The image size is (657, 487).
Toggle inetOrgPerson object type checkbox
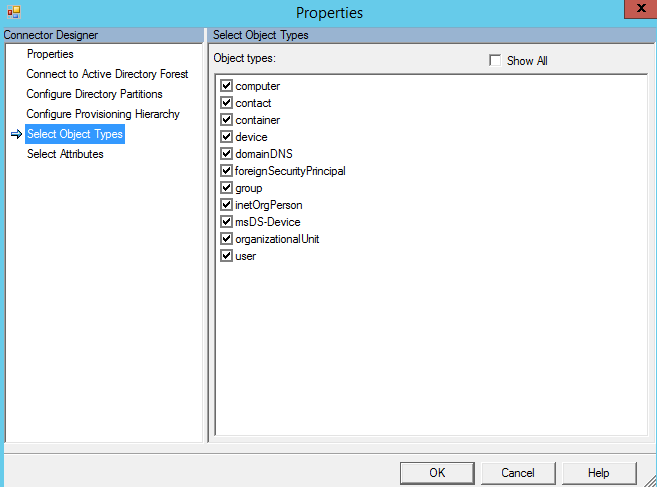(226, 205)
